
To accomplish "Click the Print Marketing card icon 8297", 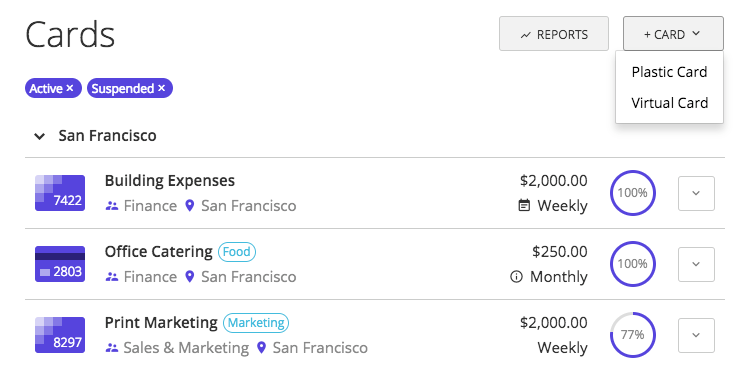I will click(60, 335).
